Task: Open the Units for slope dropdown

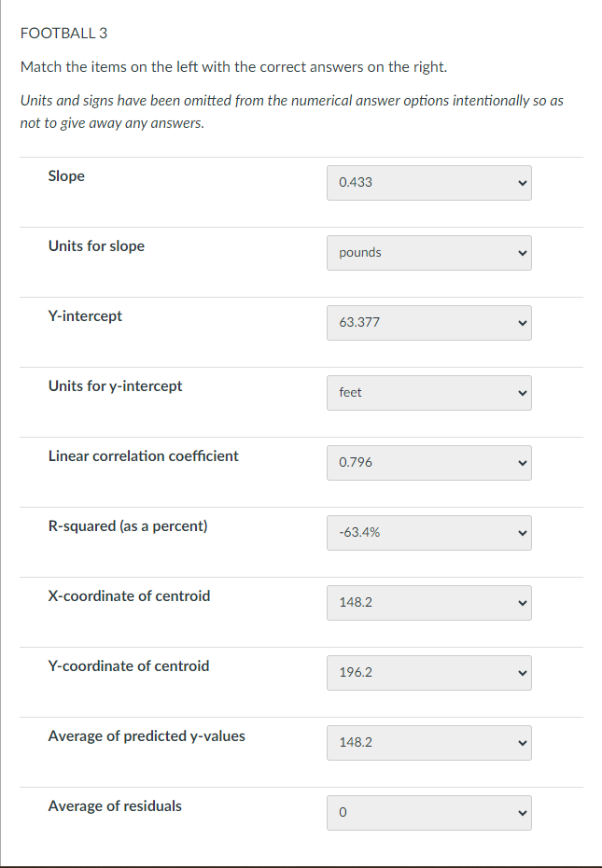Action: click(x=428, y=252)
